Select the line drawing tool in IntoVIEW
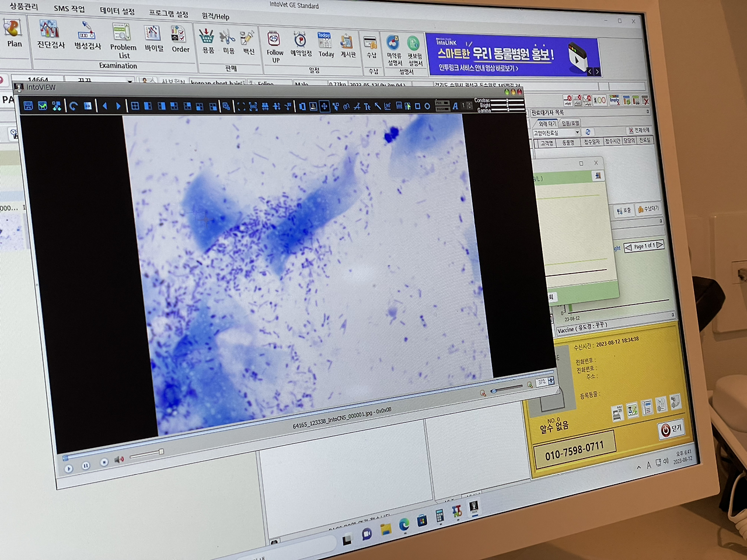Image resolution: width=747 pixels, height=560 pixels. [x=378, y=106]
